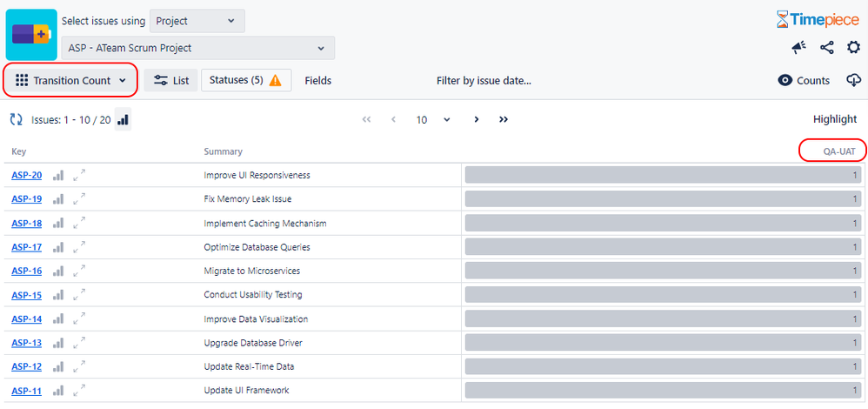Expand ASP-13 row with arrows icon

click(x=80, y=343)
